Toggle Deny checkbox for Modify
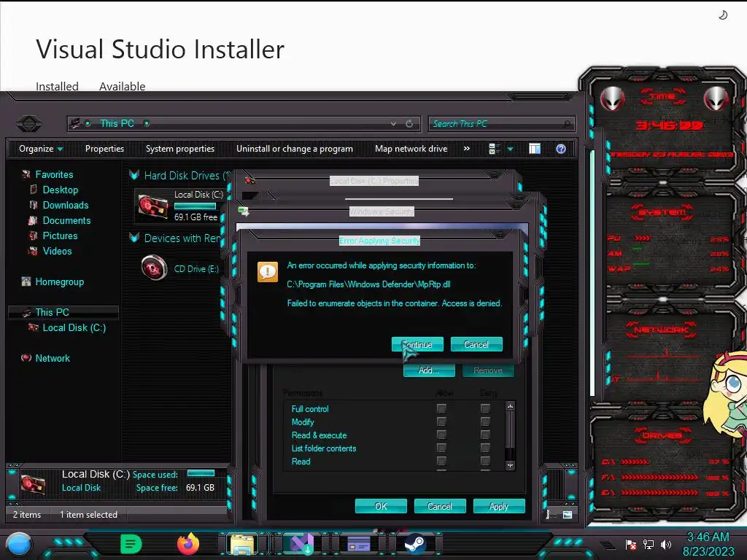Screen dimensions: 747x560 485,422
